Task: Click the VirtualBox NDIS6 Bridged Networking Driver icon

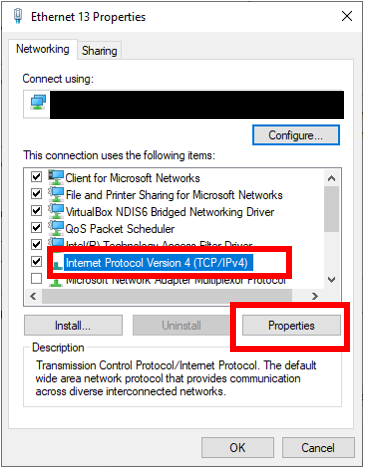Action: tap(56, 211)
